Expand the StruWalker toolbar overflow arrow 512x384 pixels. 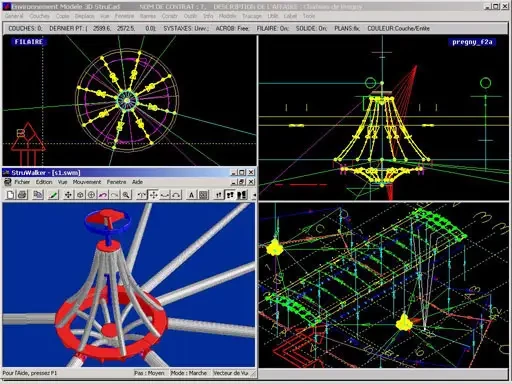(254, 195)
